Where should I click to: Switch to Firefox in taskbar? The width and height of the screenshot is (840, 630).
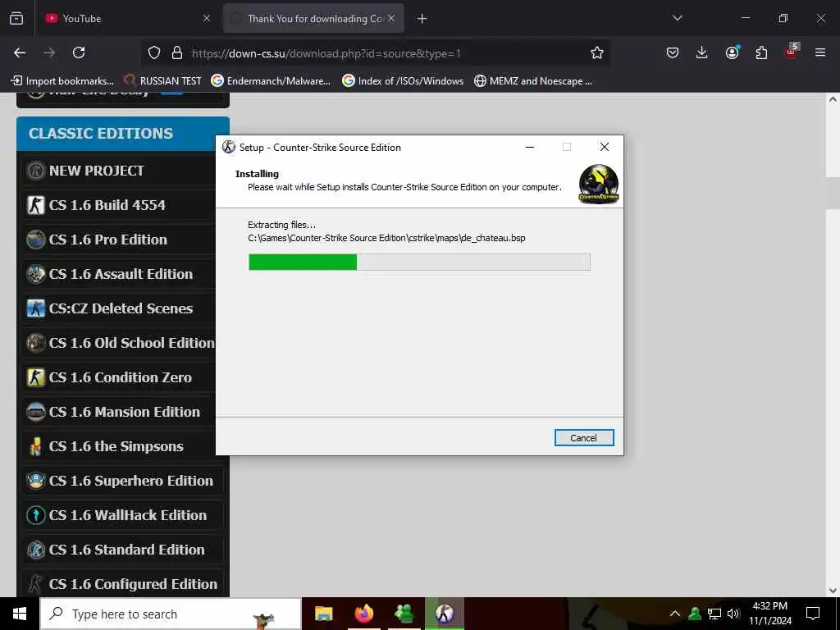(x=363, y=614)
